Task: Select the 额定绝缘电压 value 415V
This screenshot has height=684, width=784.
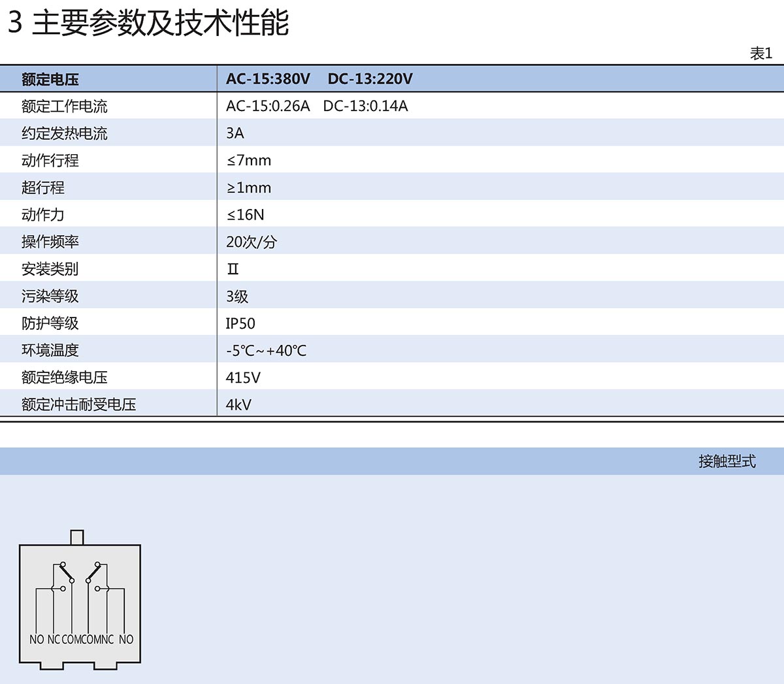Action: (x=242, y=378)
